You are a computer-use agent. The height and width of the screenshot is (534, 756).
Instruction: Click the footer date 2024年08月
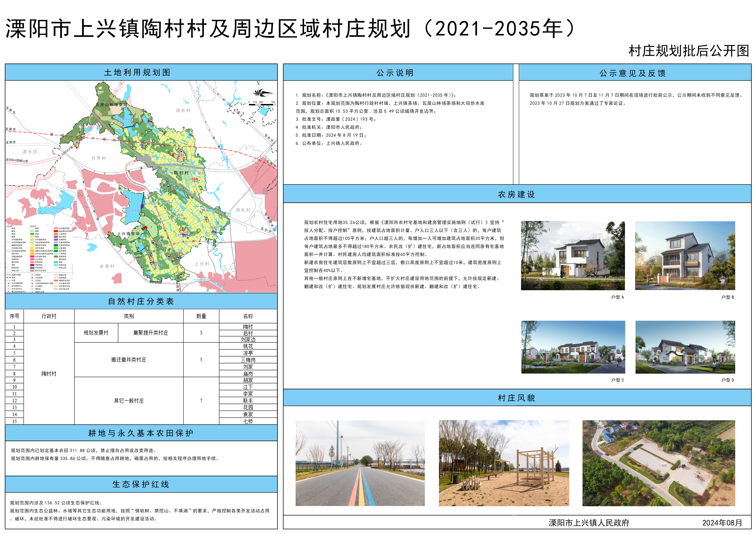click(x=722, y=523)
